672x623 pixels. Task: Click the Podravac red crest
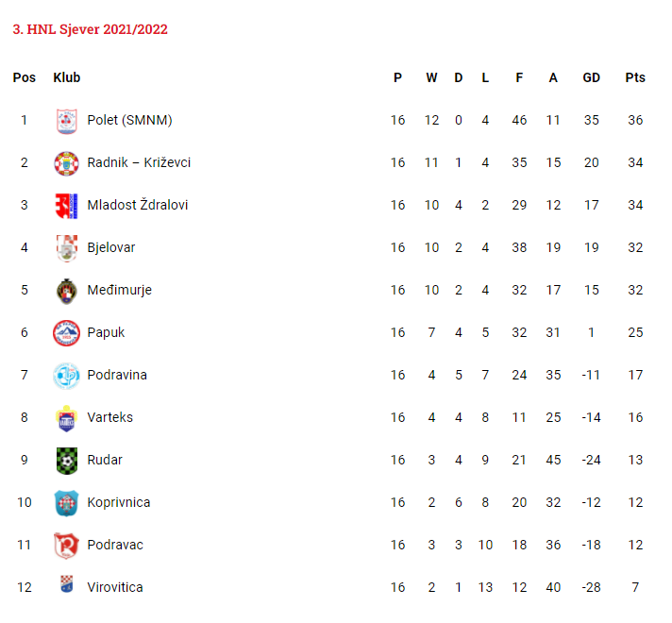[66, 546]
